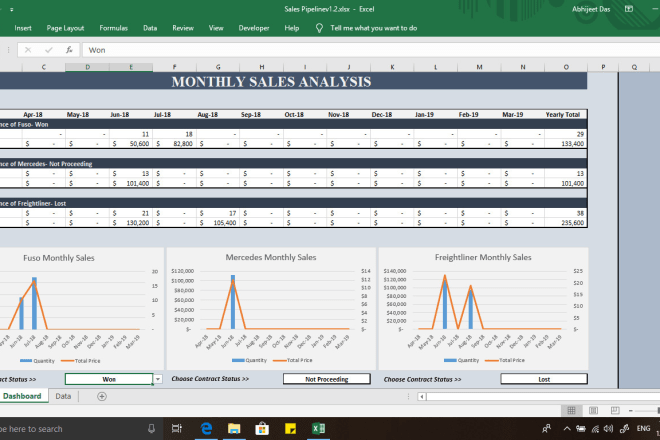Open Customize Quick Access Toolbar dropdown
Screen dimensions: 660x440
tap(11, 9)
